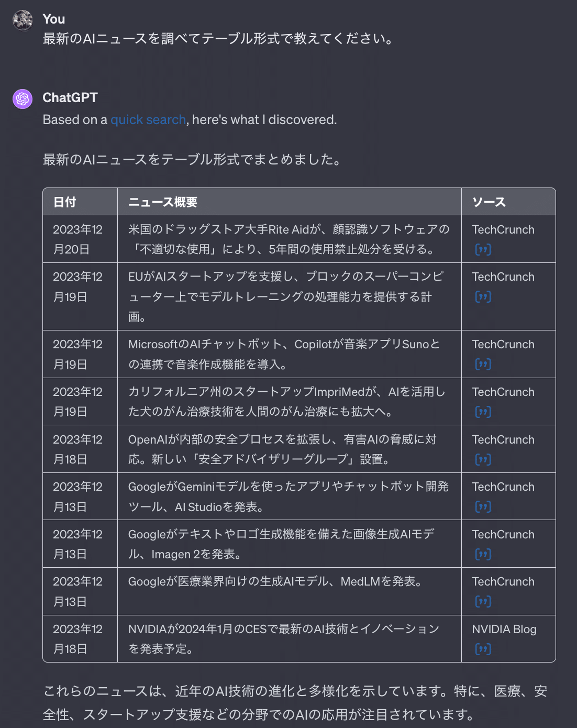Open citation for EU AI startup supercomputer row
This screenshot has height=728, width=577.
pyautogui.click(x=483, y=297)
